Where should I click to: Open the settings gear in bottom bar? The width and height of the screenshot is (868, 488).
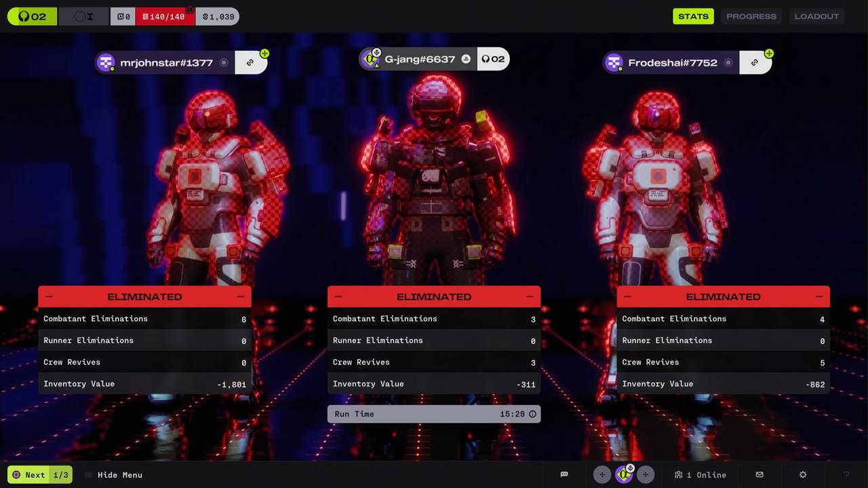point(803,474)
